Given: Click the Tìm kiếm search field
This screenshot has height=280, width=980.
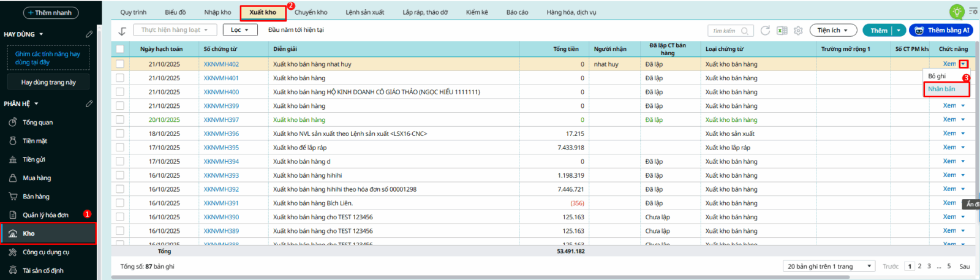Looking at the screenshot, I should 725,31.
